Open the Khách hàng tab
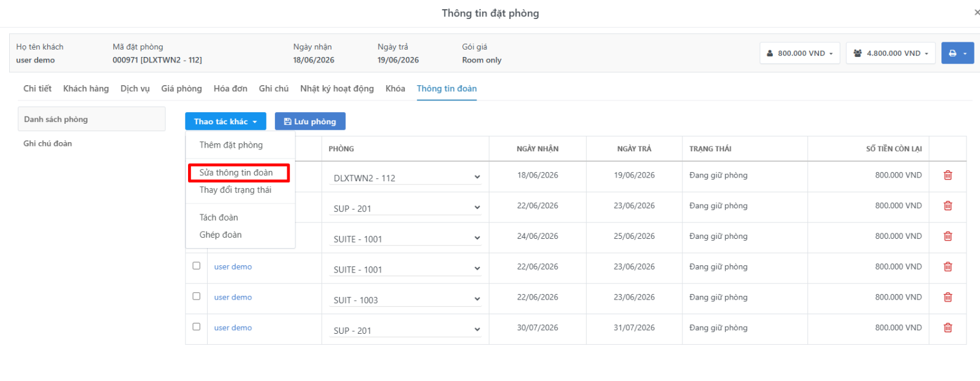Screen dimensions: 980x381 [x=86, y=89]
